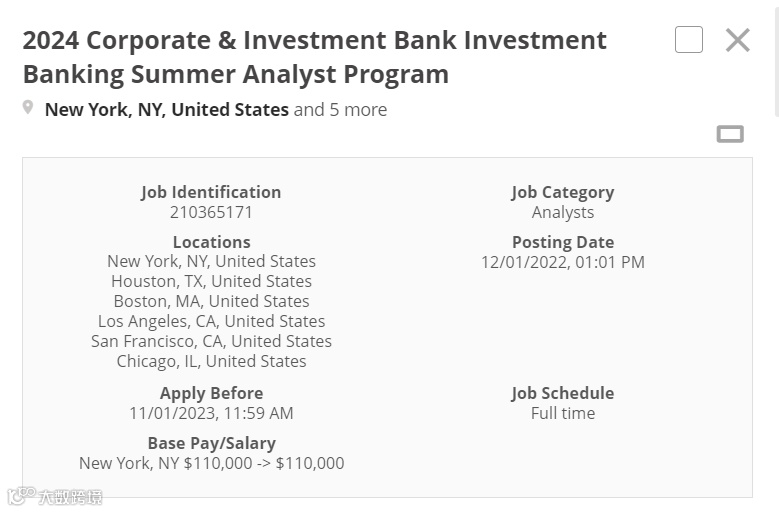The width and height of the screenshot is (779, 512).
Task: Select Los Angeles, CA location entry
Action: pyautogui.click(x=211, y=321)
